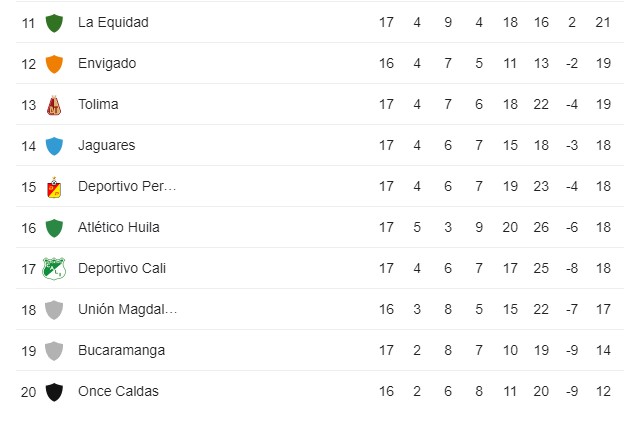Open the Bucaramanga team link
This screenshot has height=421, width=624.
pos(121,350)
